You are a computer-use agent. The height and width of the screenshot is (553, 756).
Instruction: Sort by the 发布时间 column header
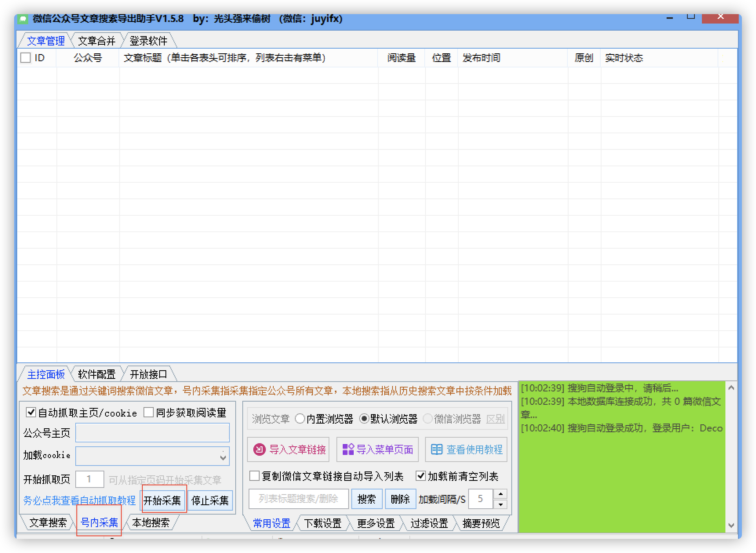coord(513,58)
